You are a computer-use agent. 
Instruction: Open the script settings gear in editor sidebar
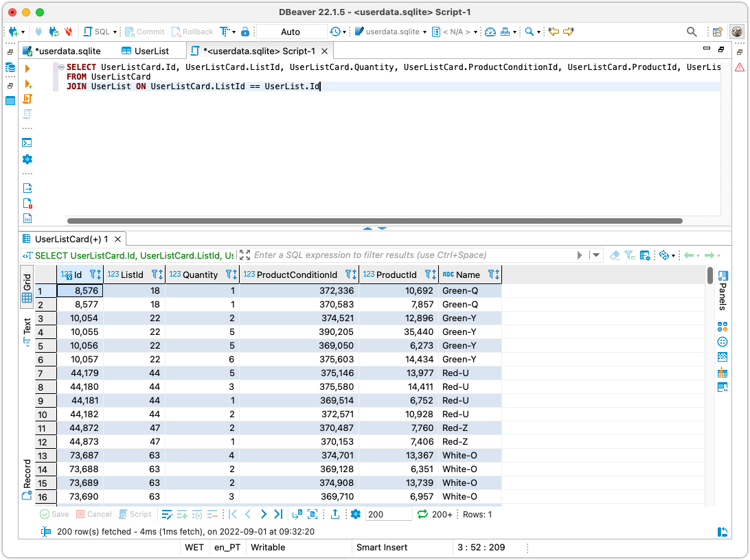coord(27,159)
